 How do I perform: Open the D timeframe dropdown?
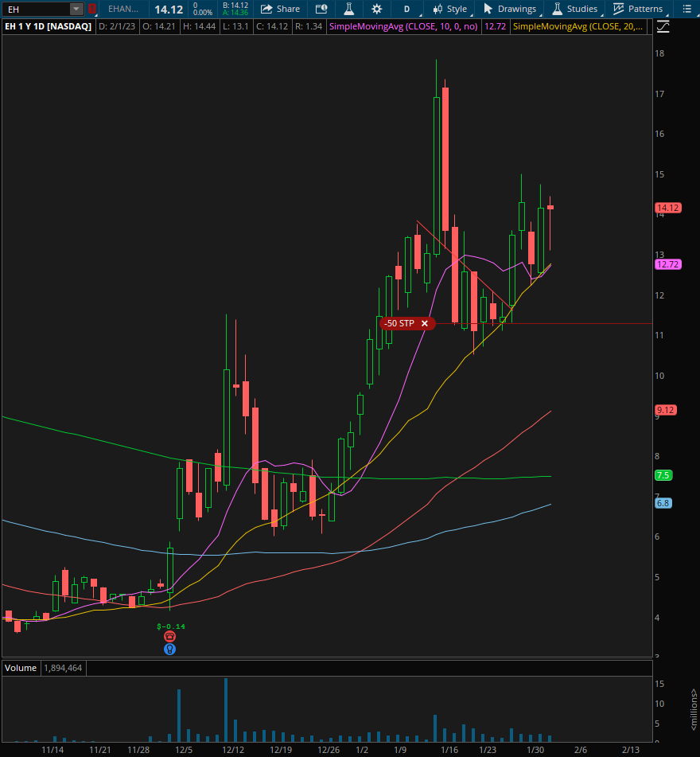click(407, 9)
